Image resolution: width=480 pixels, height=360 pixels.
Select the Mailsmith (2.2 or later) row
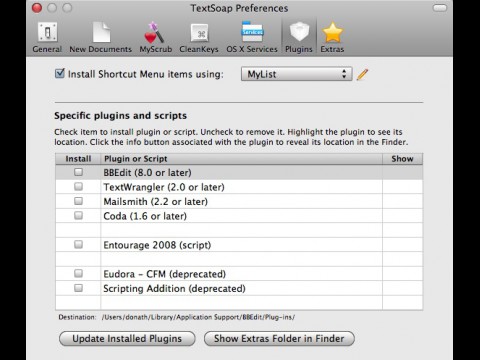pyautogui.click(x=239, y=201)
